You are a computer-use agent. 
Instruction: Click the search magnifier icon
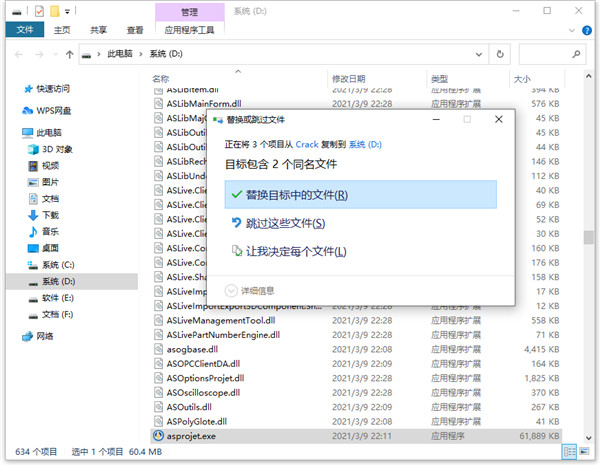coord(576,54)
